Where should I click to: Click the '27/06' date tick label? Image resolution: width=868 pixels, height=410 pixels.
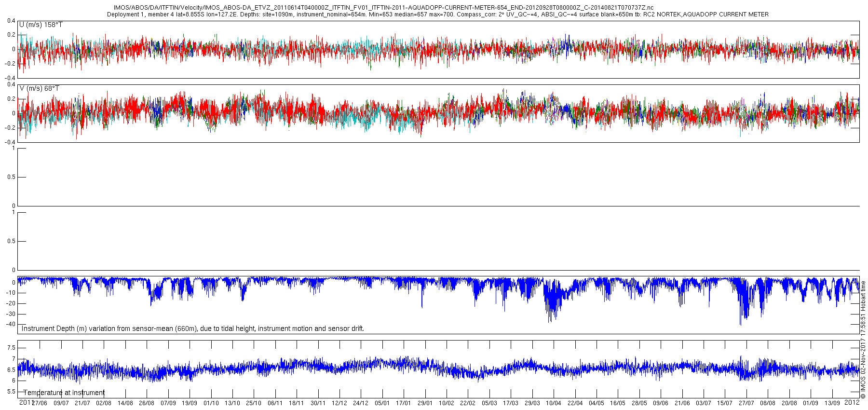pos(40,403)
